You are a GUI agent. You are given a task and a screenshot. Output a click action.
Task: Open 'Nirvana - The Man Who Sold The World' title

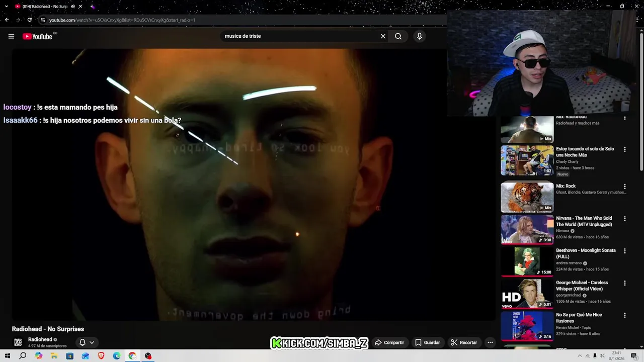(x=584, y=222)
